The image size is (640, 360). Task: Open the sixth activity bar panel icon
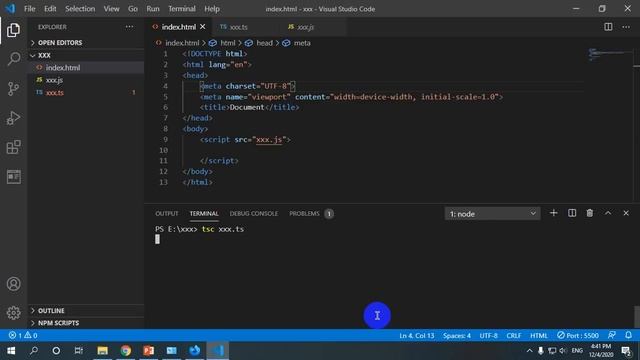pos(13,177)
